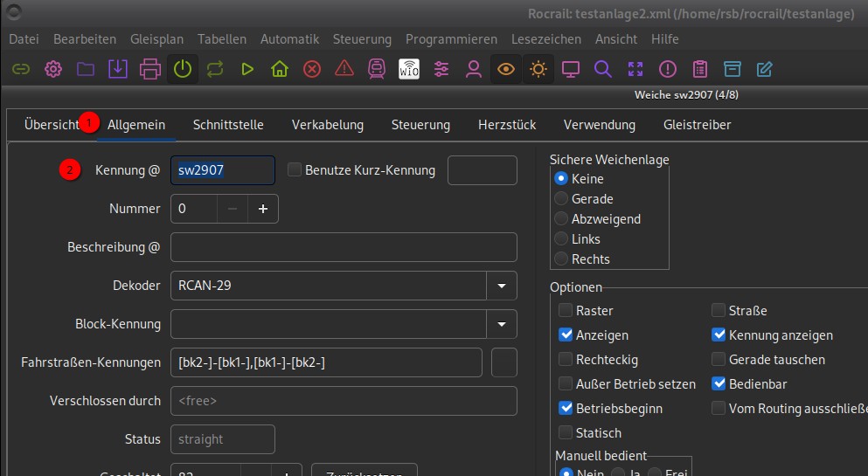This screenshot has width=868, height=476.
Task: Check the Außer Betrieb setzen option
Action: click(566, 383)
